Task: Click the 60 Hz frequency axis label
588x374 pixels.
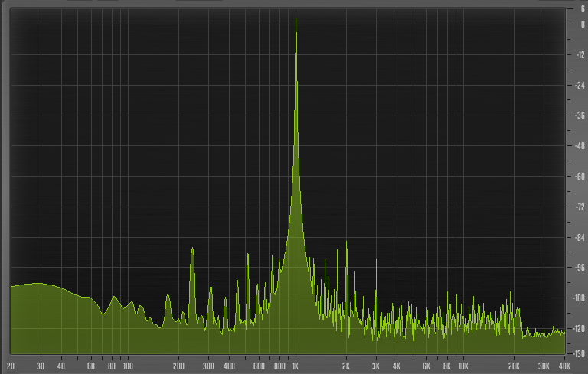Action: [x=91, y=366]
